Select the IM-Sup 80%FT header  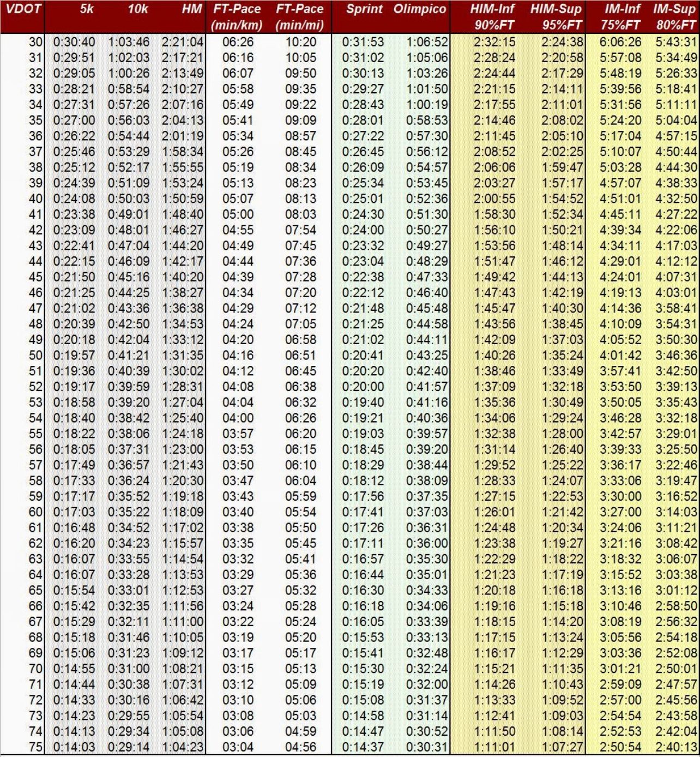(674, 17)
